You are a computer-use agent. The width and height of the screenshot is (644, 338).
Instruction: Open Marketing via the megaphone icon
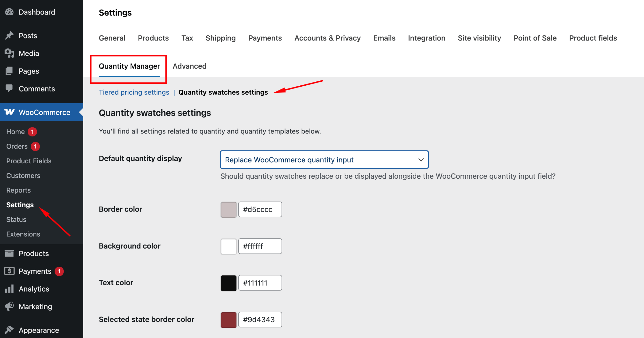pyautogui.click(x=9, y=306)
